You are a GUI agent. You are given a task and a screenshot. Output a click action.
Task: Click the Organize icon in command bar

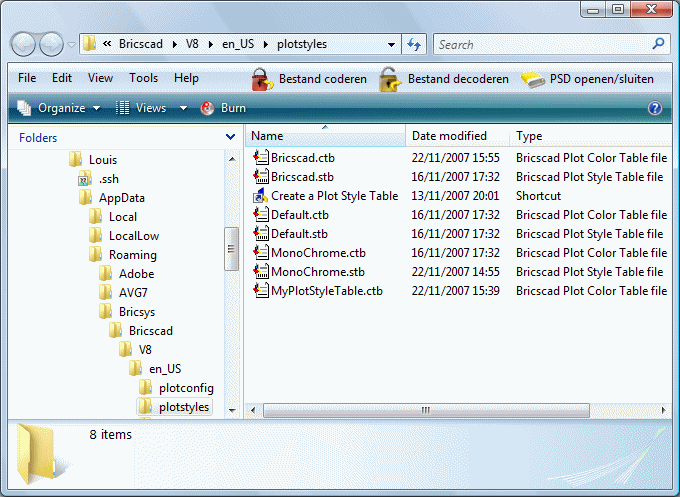24,108
